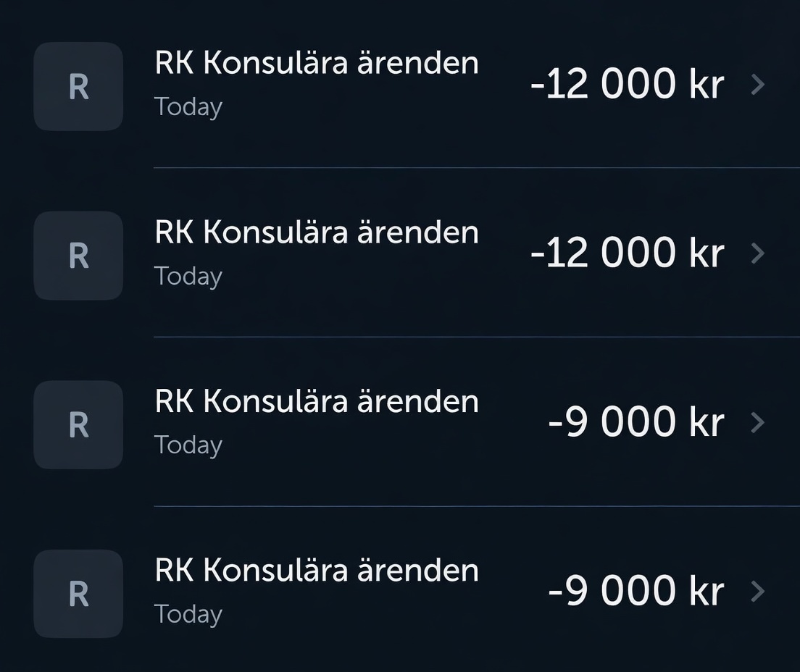Expand the first -12 000 kr transaction chevron

click(757, 85)
